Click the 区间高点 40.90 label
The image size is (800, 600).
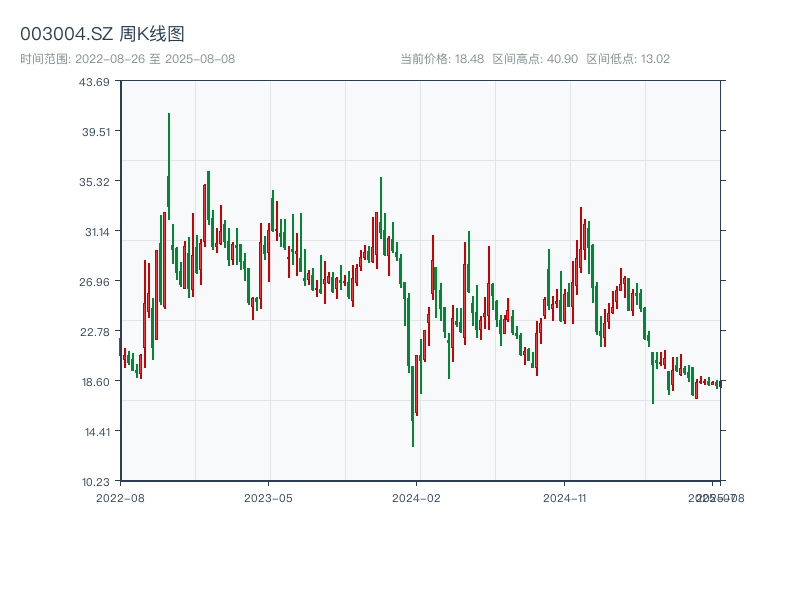point(535,59)
